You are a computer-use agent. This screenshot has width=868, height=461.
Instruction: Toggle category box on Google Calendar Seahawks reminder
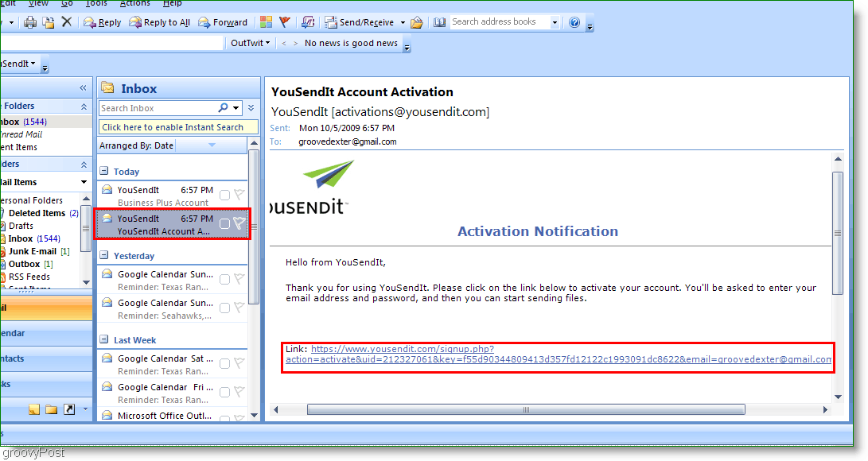pos(224,308)
